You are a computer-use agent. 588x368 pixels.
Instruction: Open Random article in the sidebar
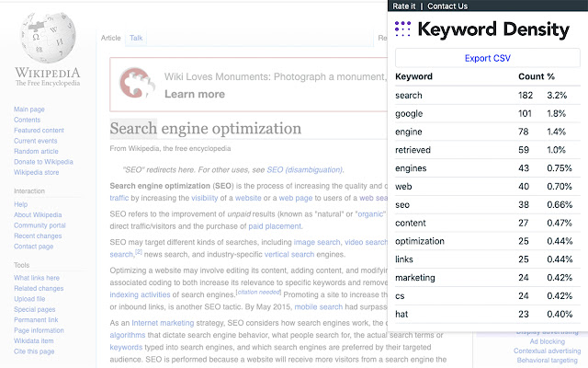click(x=36, y=151)
